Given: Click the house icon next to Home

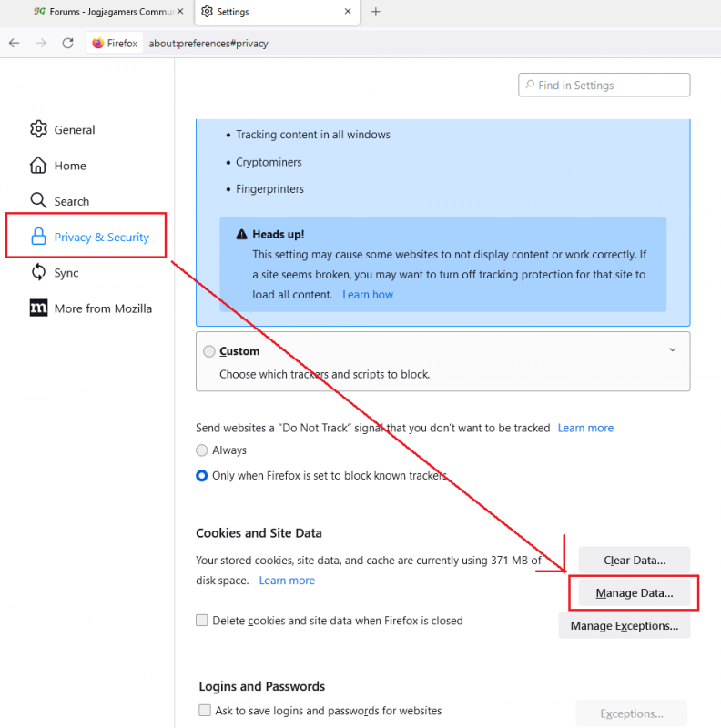Looking at the screenshot, I should 38,165.
